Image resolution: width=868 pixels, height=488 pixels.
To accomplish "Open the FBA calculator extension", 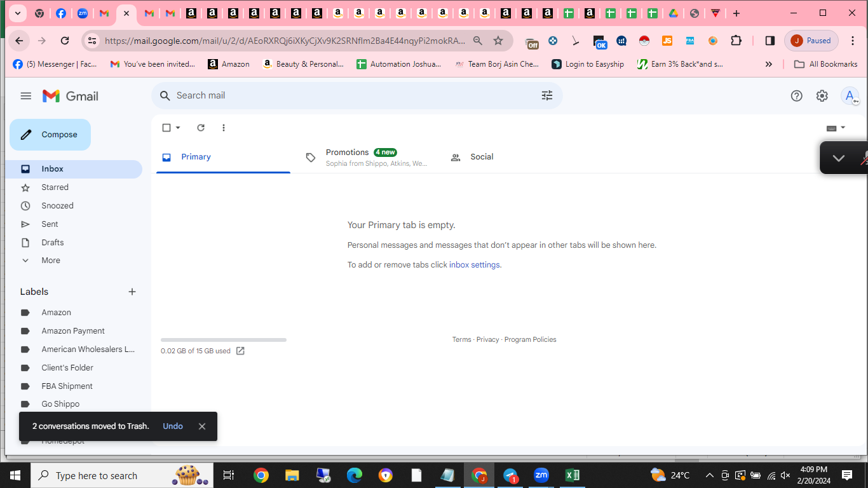I will (690, 41).
